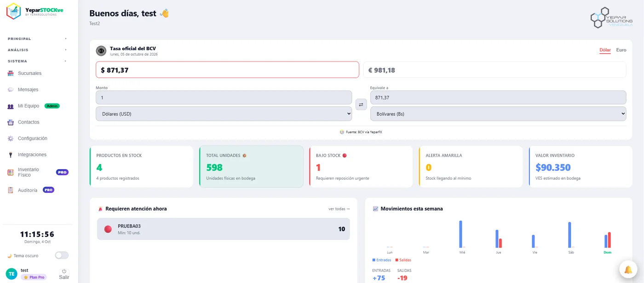Open the Bolívares (Bs) currency dropdown
Image resolution: width=644 pixels, height=283 pixels.
(x=498, y=114)
